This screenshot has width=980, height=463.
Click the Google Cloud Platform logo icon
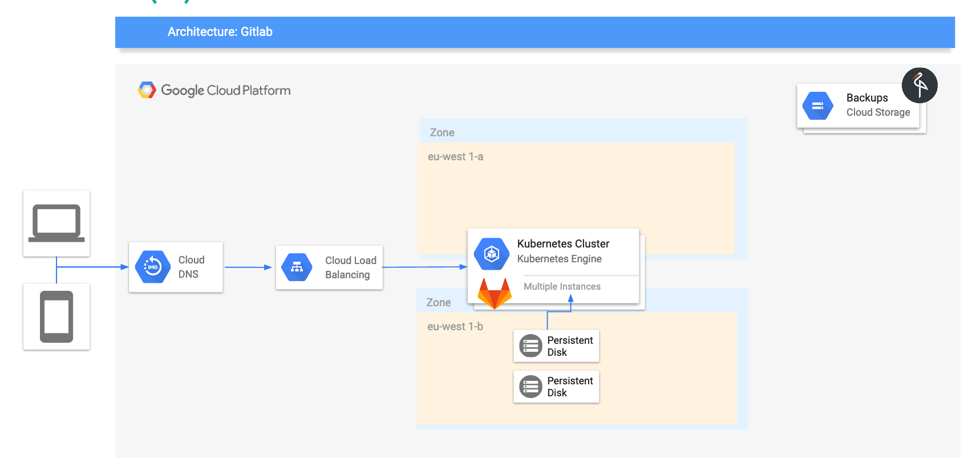coord(147,90)
